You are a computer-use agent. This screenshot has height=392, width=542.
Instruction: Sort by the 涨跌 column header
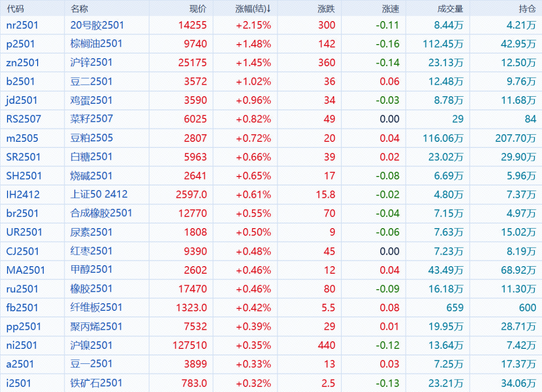(x=326, y=9)
